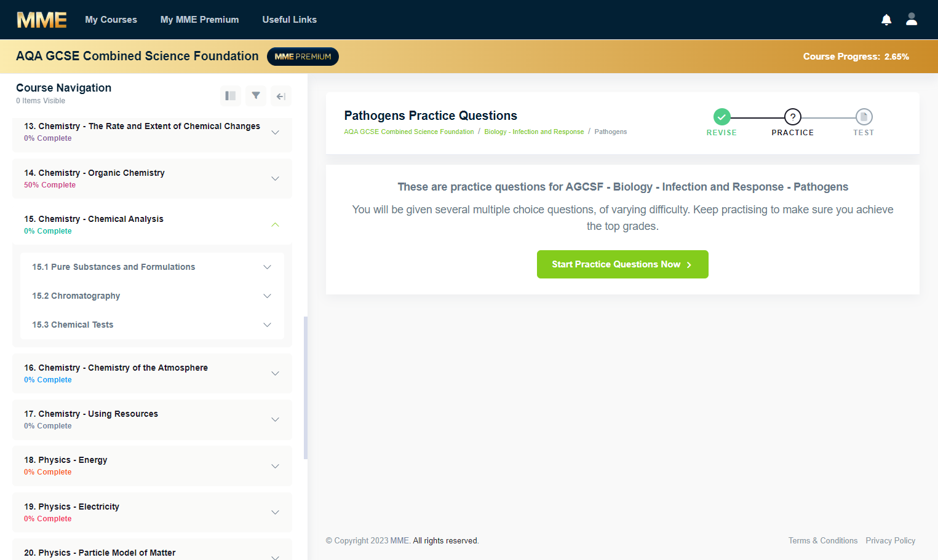938x560 pixels.
Task: Toggle the sidebar layout icon in Course Navigation
Action: (x=231, y=96)
